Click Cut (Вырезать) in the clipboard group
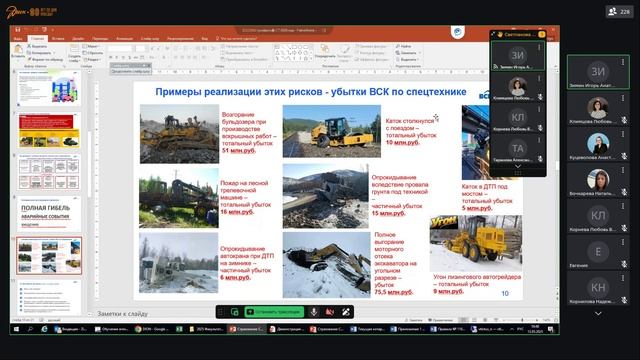This screenshot has width=640, height=360. click(37, 46)
